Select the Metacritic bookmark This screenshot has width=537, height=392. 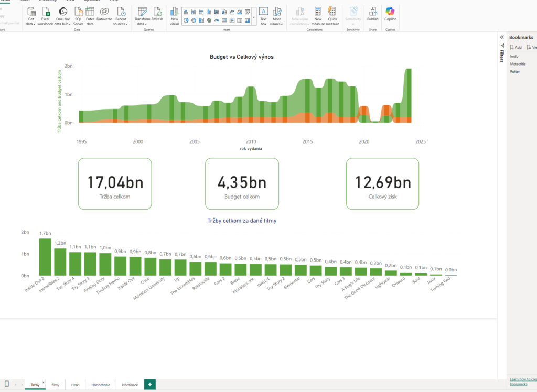tap(518, 64)
